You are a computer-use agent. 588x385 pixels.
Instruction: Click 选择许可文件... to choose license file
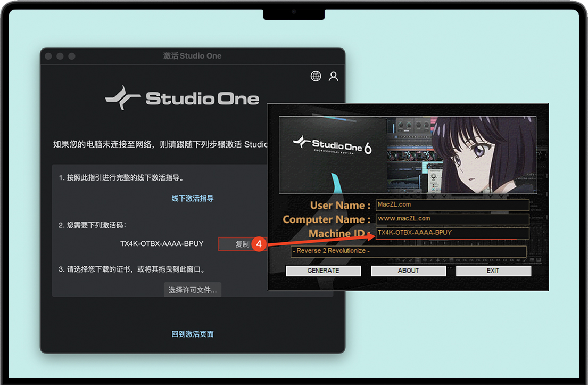tap(192, 290)
